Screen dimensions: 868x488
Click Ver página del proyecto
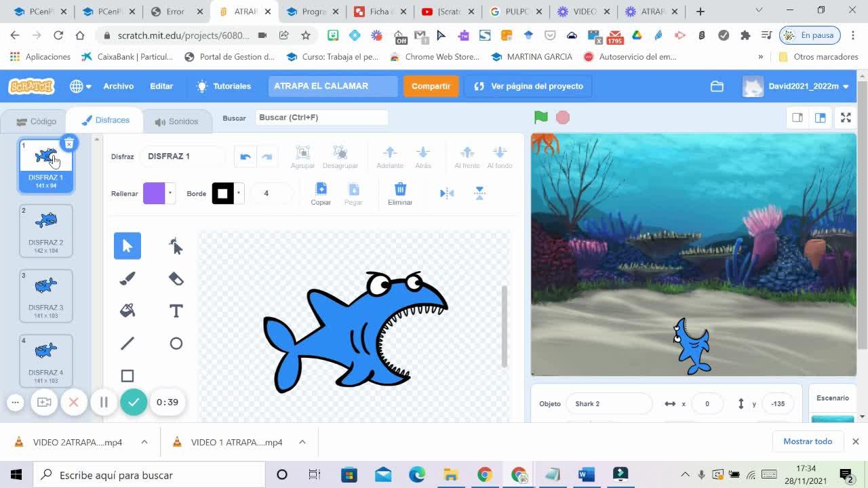[x=528, y=86]
